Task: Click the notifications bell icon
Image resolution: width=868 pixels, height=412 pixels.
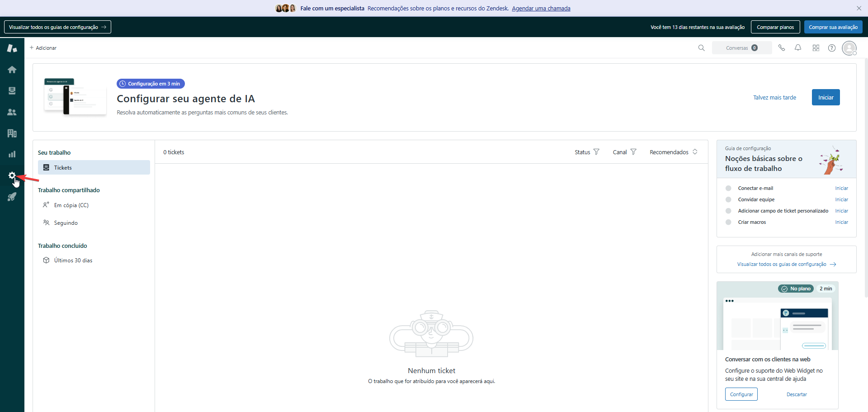Action: (x=798, y=48)
